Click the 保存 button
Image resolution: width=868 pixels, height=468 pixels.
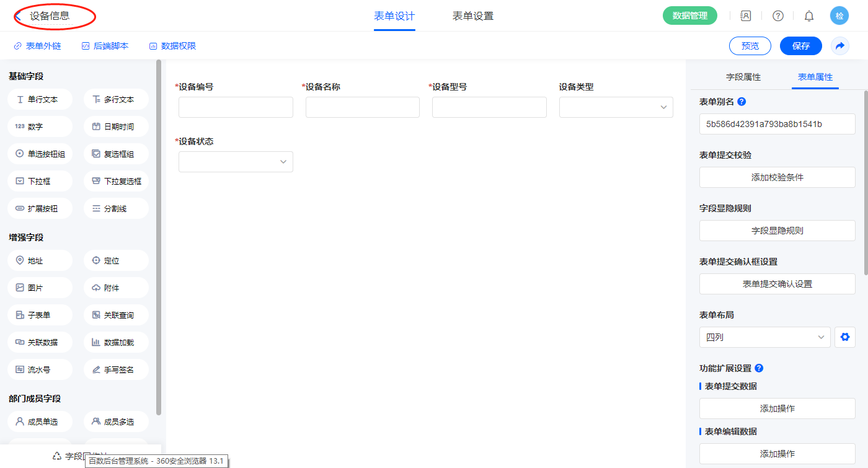(x=800, y=46)
